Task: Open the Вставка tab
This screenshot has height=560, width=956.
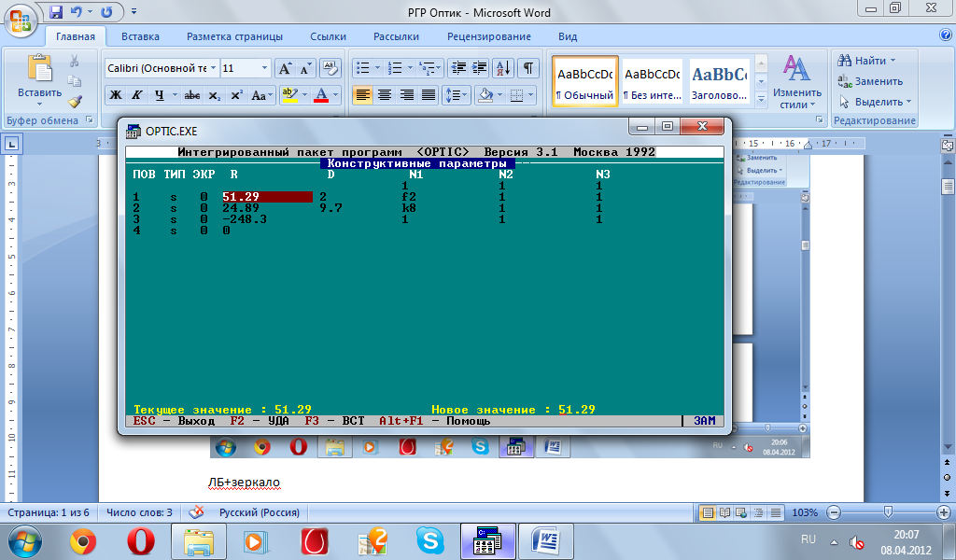Action: pyautogui.click(x=140, y=36)
